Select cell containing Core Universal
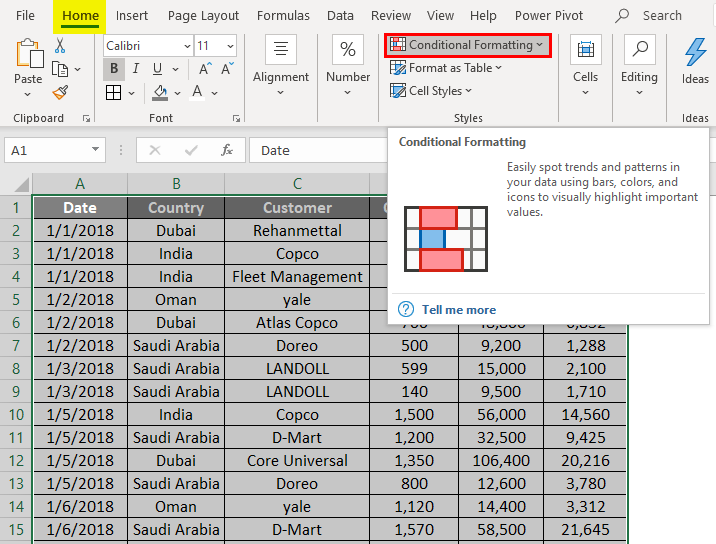716x544 pixels. 297,460
